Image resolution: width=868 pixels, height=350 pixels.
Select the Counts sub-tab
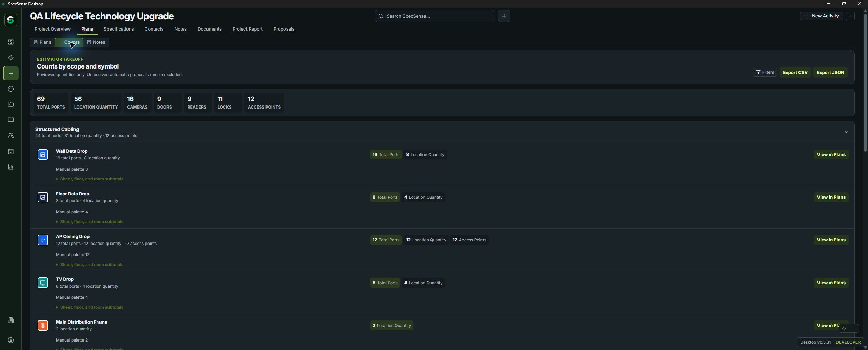69,42
